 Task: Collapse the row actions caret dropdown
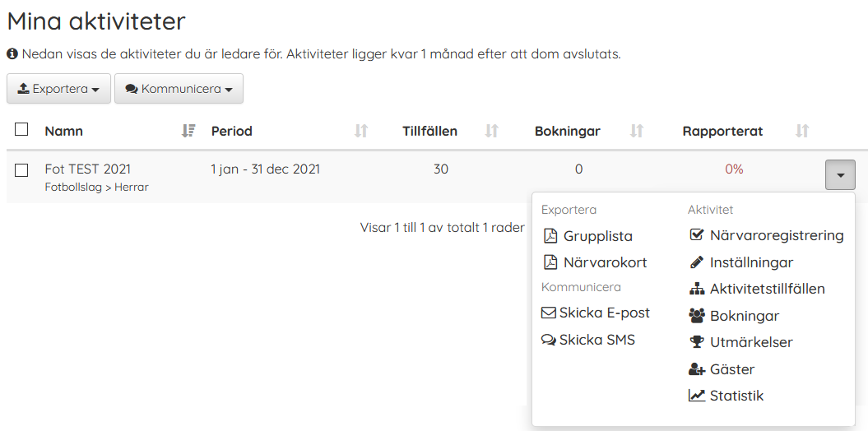coord(840,175)
